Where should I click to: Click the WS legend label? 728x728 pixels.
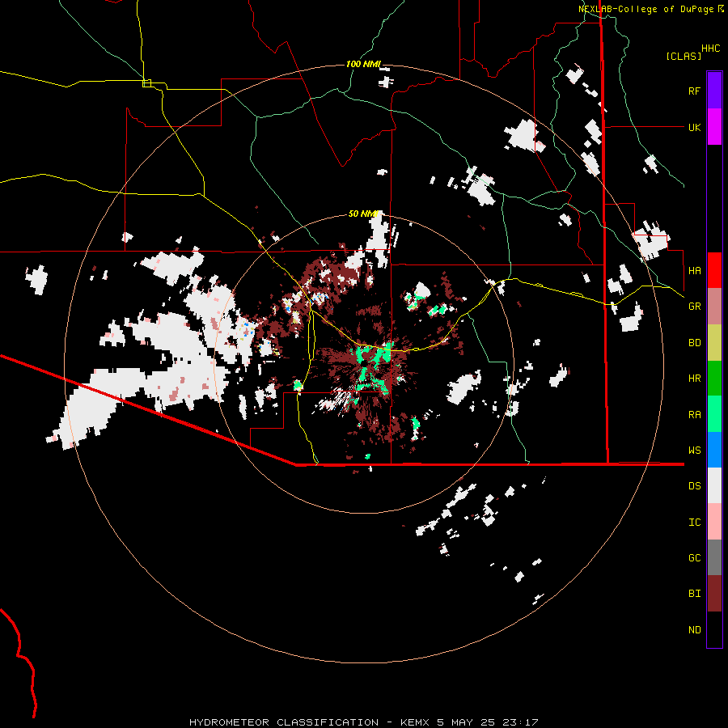coord(694,451)
